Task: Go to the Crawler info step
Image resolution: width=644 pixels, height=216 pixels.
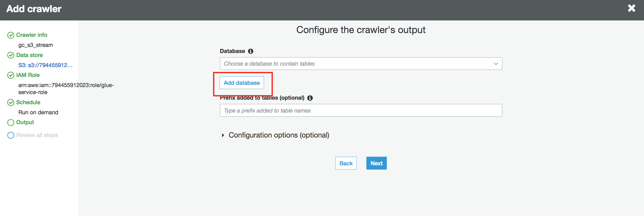Action: coord(32,35)
